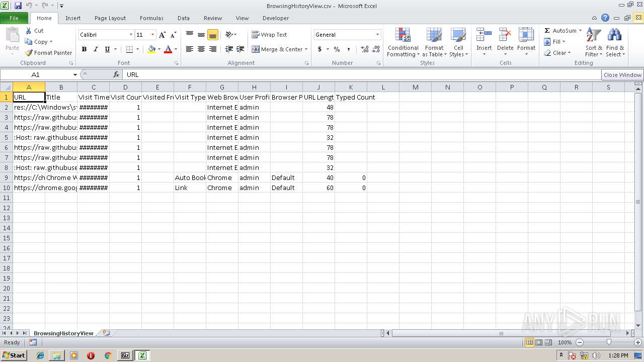
Task: Increase font size with Grow Font icon
Action: pos(162,35)
